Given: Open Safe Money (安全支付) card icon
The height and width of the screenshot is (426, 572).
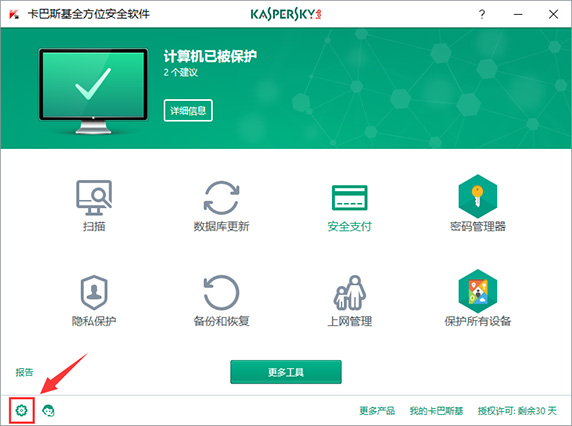Looking at the screenshot, I should [349, 198].
